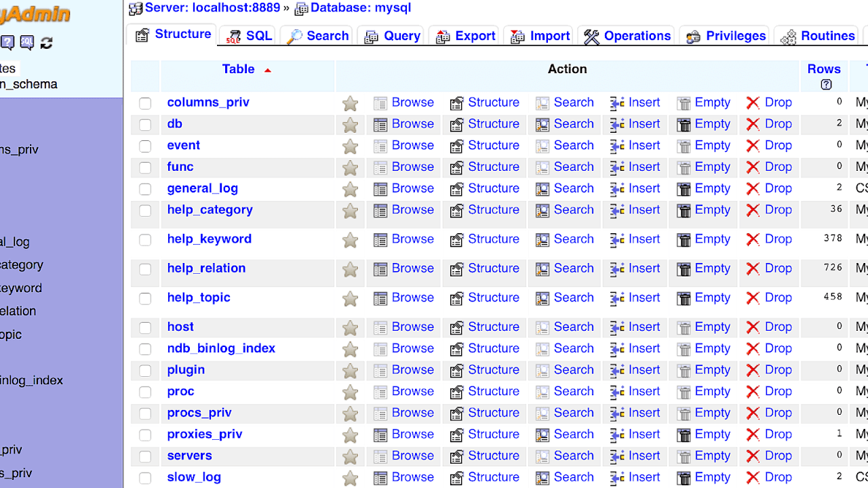The width and height of the screenshot is (868, 488).
Task: Check the slow_log table checkbox
Action: (x=145, y=478)
